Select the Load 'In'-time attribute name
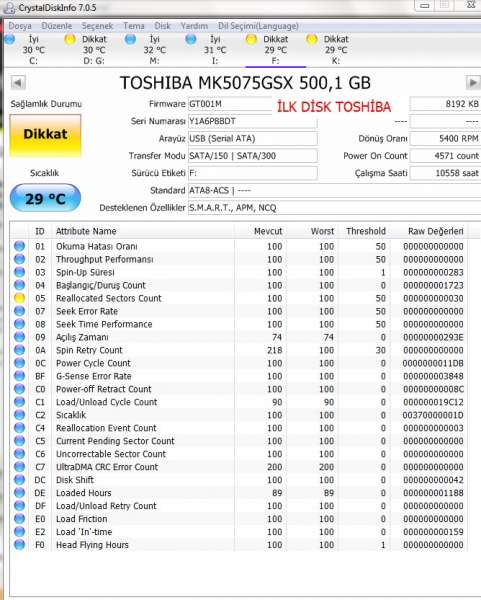 [84, 532]
